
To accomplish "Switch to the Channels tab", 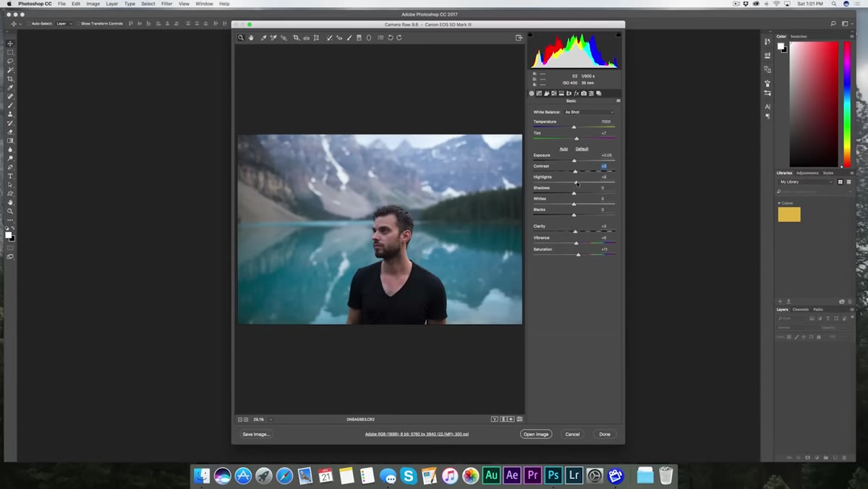I will pyautogui.click(x=801, y=310).
